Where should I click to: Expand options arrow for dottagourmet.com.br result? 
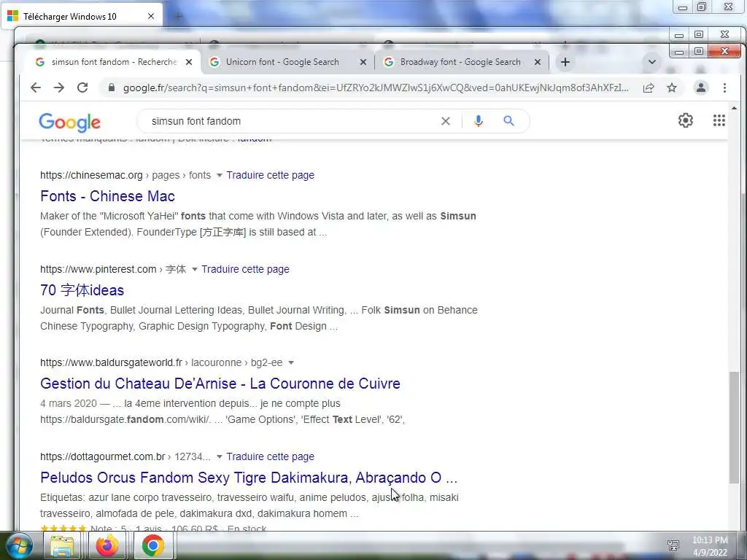pyautogui.click(x=219, y=456)
